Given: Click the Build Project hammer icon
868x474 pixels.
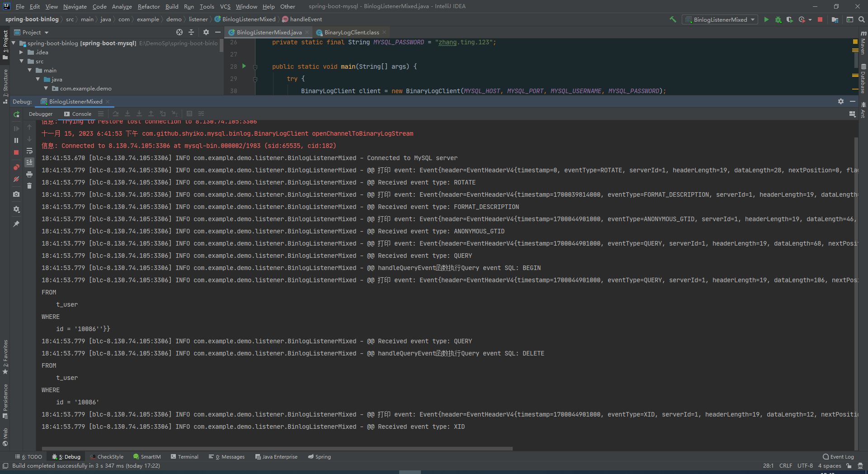Looking at the screenshot, I should pos(673,19).
